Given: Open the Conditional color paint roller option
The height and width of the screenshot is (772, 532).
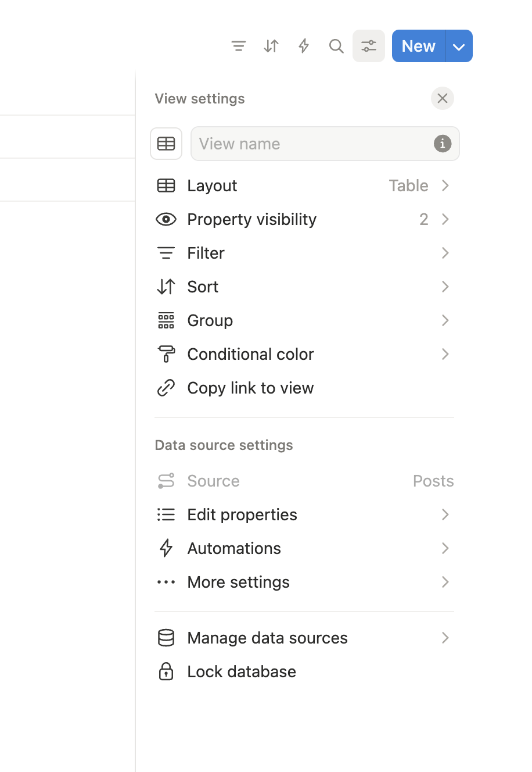Looking at the screenshot, I should click(x=166, y=354).
